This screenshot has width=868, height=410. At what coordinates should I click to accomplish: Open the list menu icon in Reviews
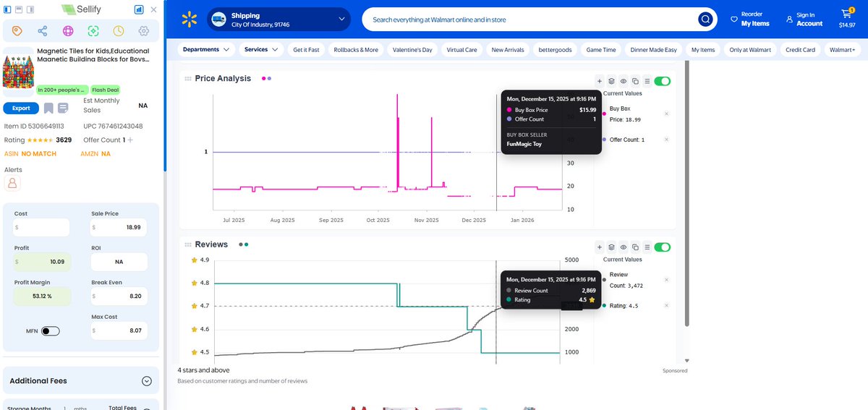647,247
